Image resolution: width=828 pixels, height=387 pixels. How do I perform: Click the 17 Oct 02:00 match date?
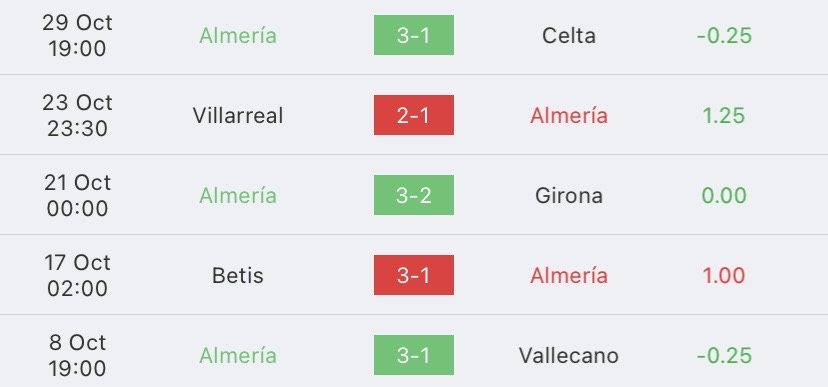(77, 275)
